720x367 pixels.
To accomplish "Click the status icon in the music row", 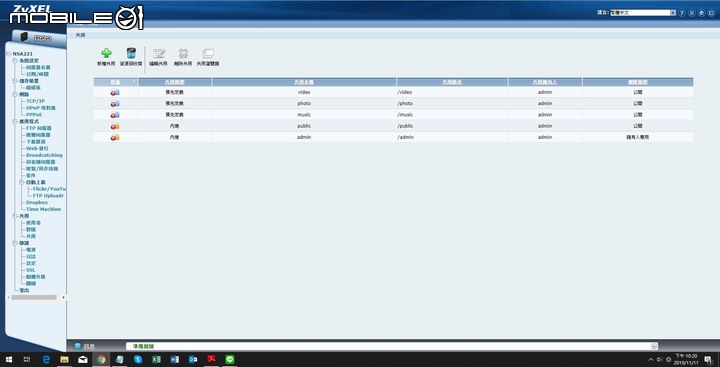I will tap(115, 115).
